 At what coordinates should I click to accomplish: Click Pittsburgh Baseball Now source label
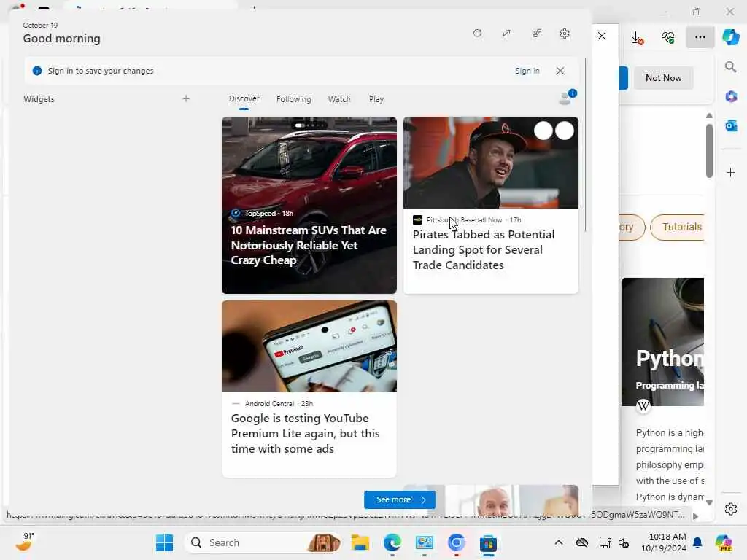(464, 219)
